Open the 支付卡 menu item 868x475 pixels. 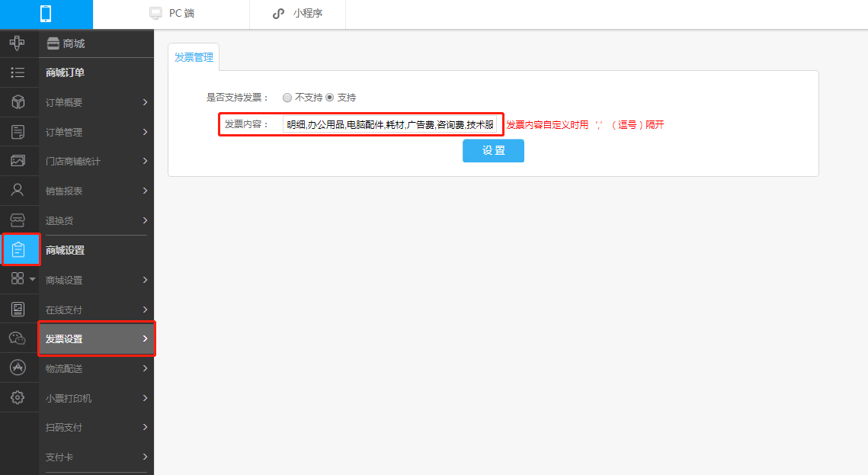[x=96, y=457]
